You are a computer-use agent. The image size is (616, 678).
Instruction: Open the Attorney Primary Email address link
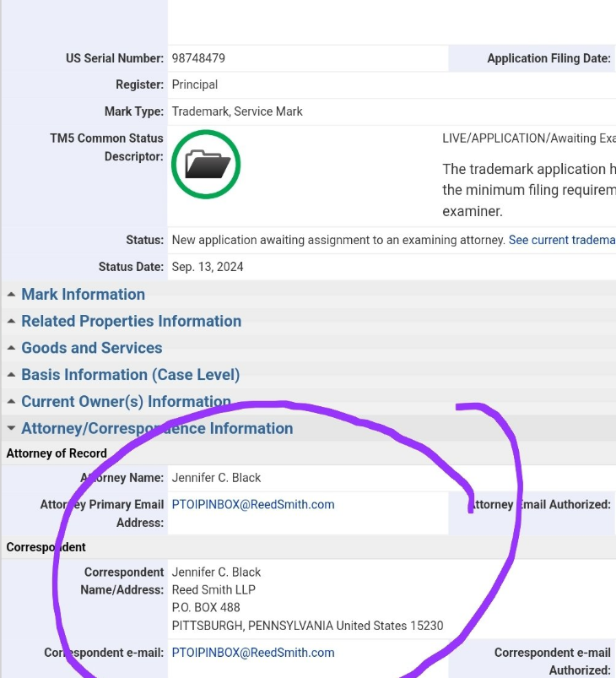pos(253,505)
